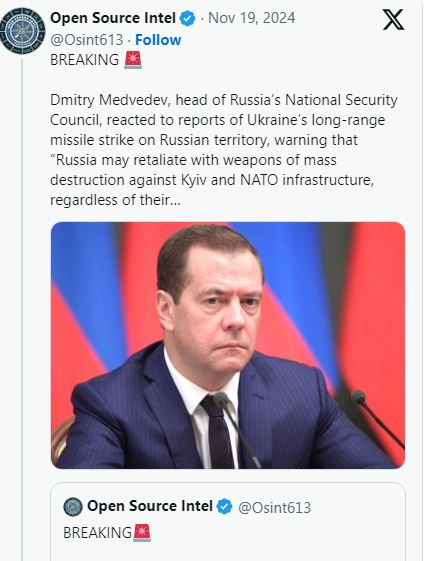The height and width of the screenshot is (561, 426).
Task: Open the quoted tweet's @Osint613 handle
Action: tap(274, 507)
